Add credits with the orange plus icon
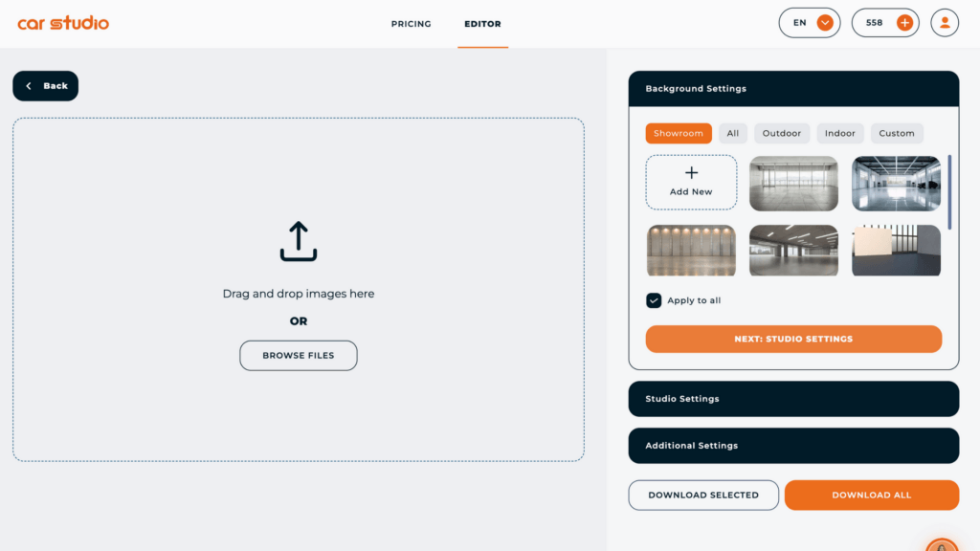Viewport: 980px width, 551px height. click(904, 23)
